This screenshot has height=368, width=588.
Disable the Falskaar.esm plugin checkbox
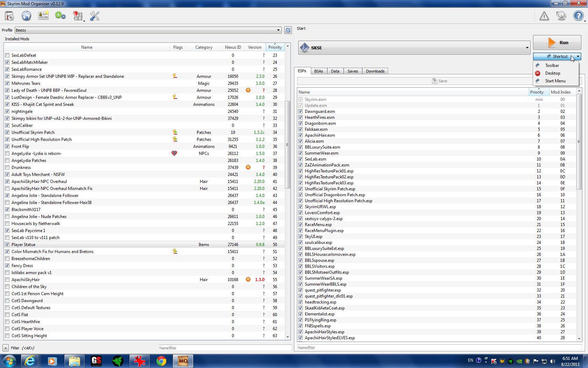300,129
